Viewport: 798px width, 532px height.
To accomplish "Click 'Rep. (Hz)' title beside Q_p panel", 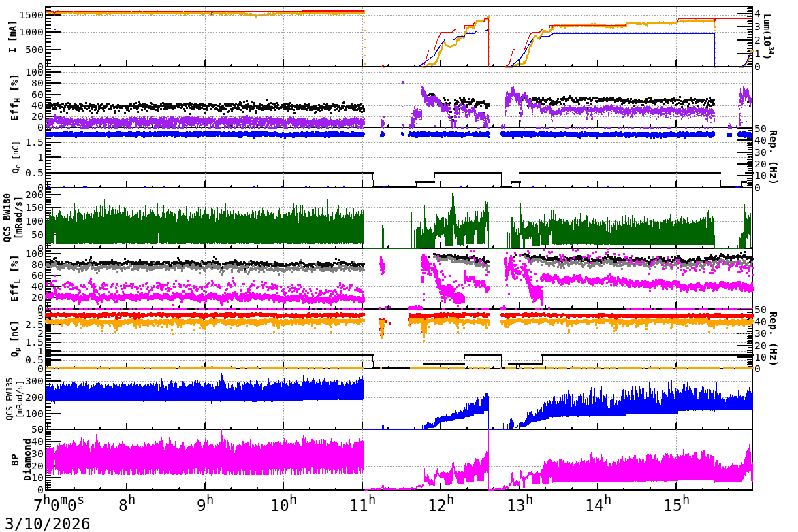I will (773, 339).
